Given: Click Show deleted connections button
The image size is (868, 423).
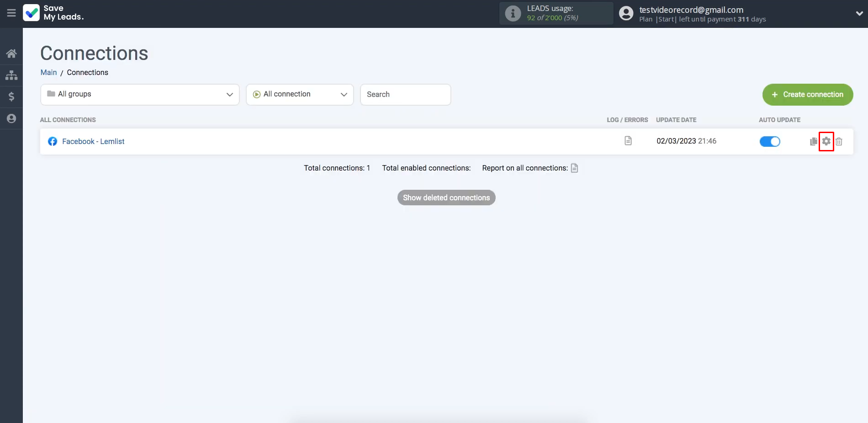Looking at the screenshot, I should [x=446, y=198].
